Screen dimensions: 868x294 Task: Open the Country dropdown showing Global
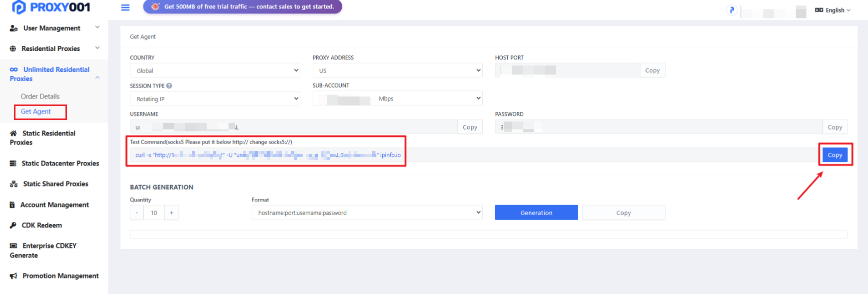215,70
